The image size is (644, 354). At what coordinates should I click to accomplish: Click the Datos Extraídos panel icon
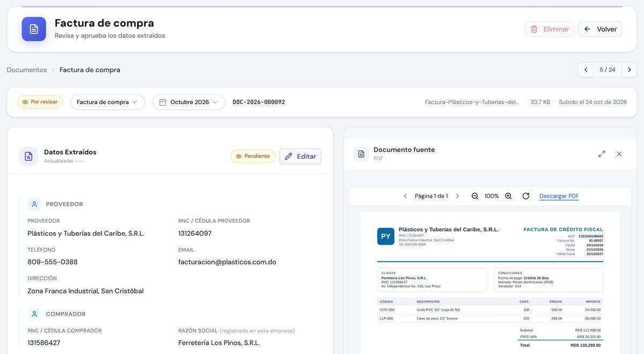pos(28,156)
